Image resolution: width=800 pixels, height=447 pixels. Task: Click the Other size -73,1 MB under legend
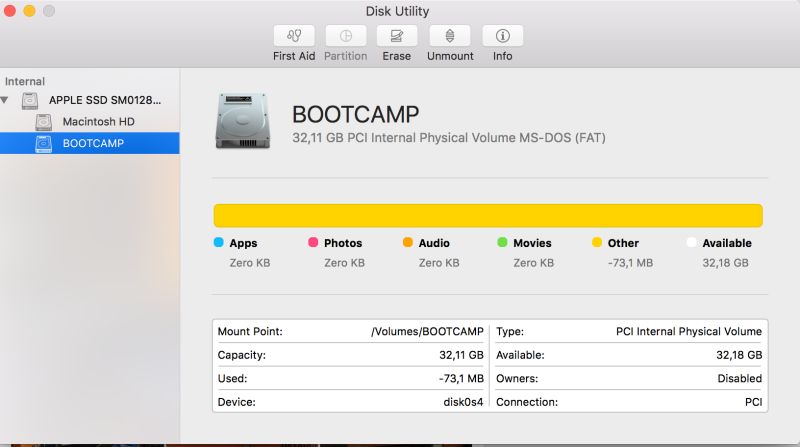coord(630,263)
